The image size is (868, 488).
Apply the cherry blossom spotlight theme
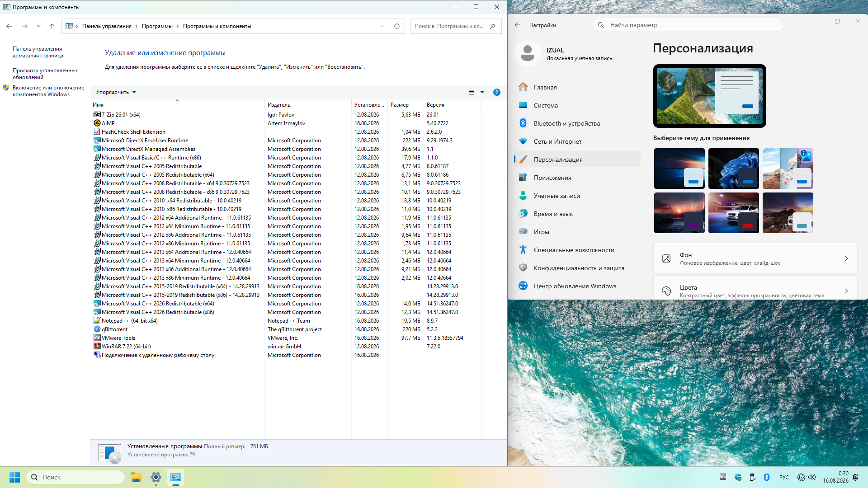pyautogui.click(x=788, y=169)
